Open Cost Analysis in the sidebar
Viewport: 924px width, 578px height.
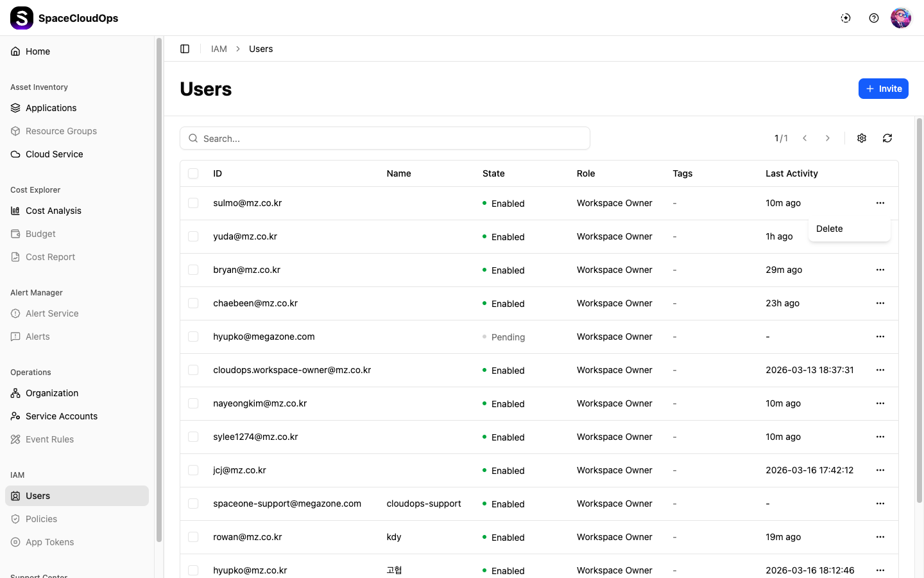(x=53, y=211)
